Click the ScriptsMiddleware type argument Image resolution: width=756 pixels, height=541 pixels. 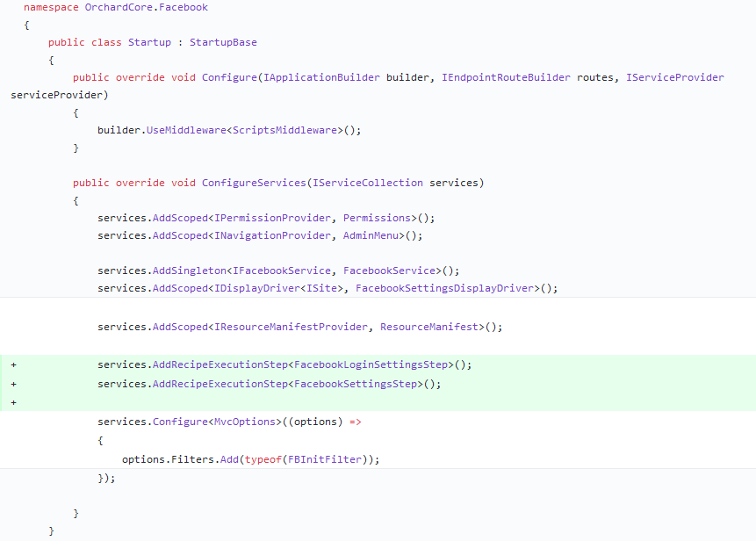287,130
